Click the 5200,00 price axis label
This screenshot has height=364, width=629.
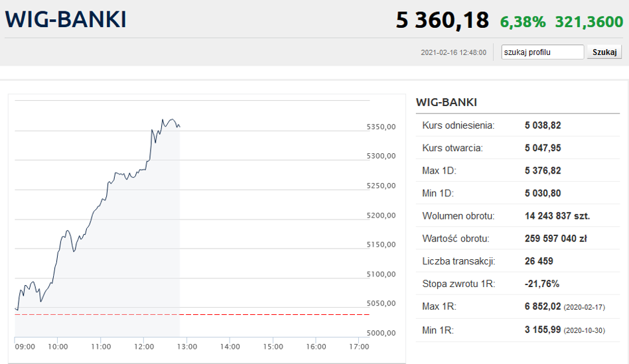tap(381, 215)
